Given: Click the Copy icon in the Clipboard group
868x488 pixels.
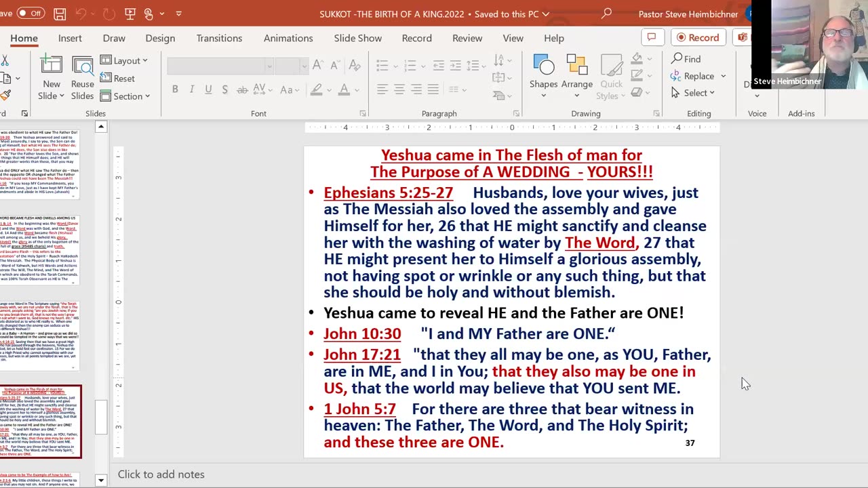Looking at the screenshot, I should click(5, 79).
